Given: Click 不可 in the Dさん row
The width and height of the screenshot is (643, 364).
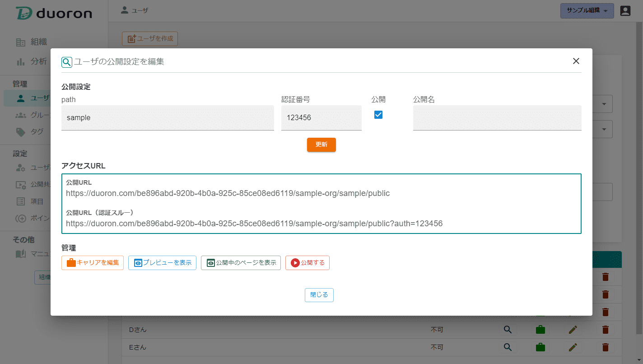Looking at the screenshot, I should click(437, 330).
